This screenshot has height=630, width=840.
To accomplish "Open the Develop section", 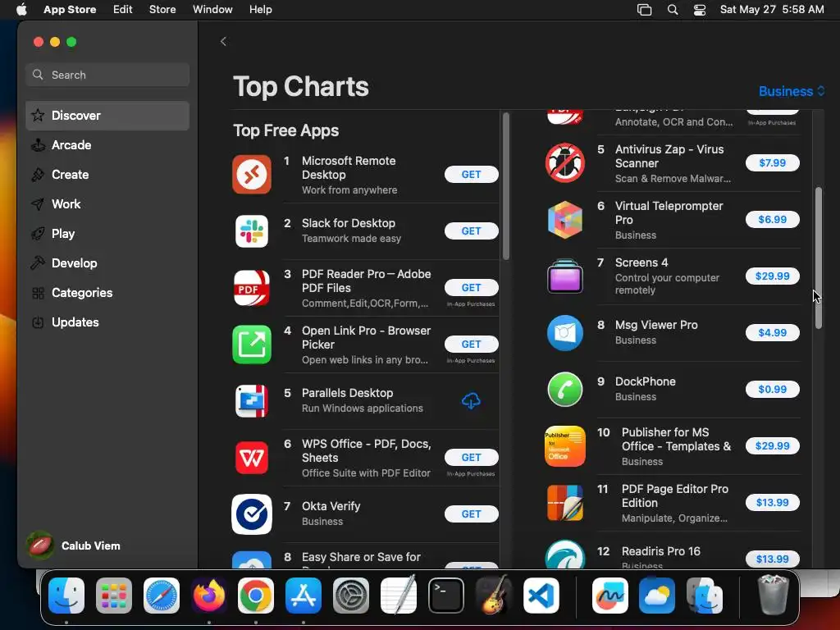I will click(107, 263).
